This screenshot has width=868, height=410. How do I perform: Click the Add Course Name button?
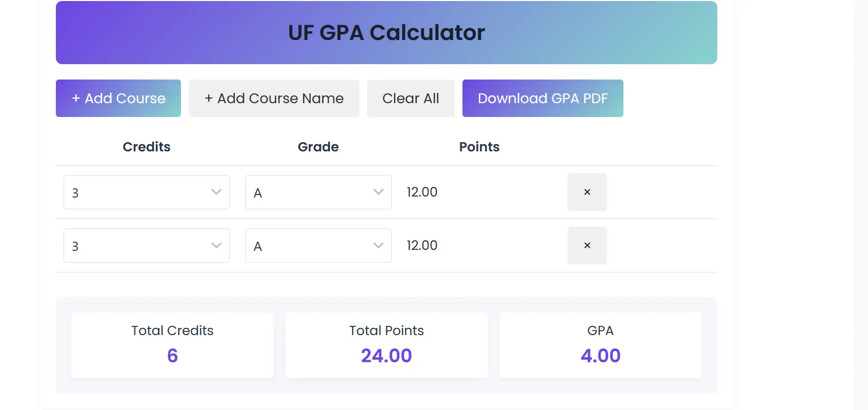[x=274, y=98]
